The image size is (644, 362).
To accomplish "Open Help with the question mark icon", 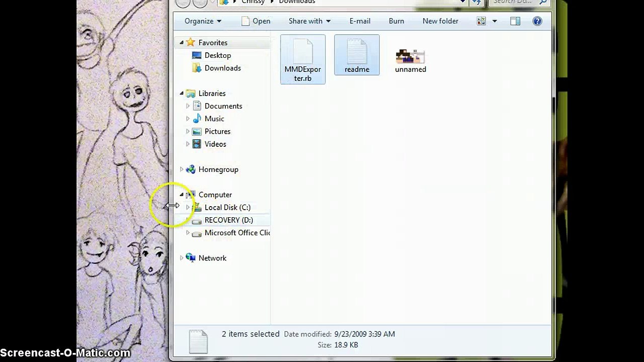I will [x=537, y=21].
